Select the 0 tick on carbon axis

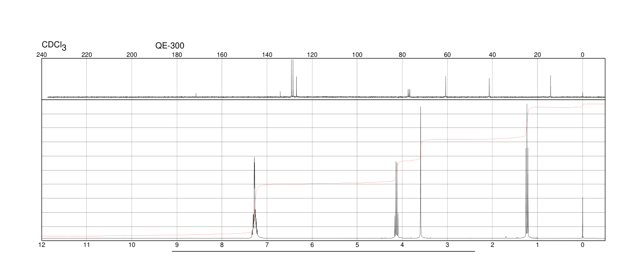point(582,55)
